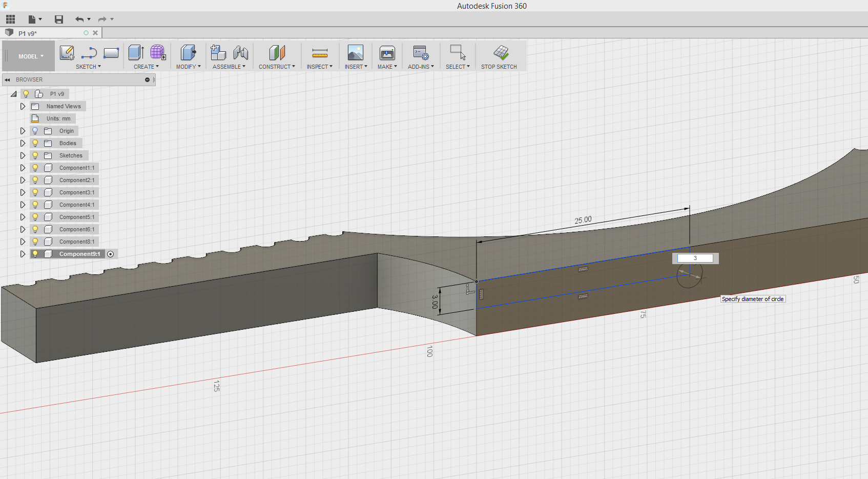
Task: Click the STOP SKETCH label
Action: click(499, 67)
